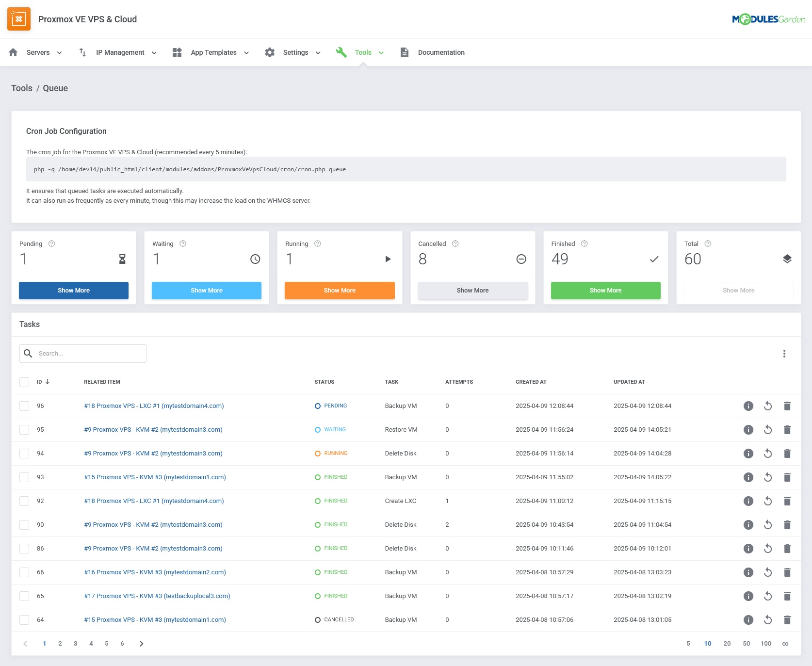The image size is (812, 666).
Task: Click the play icon on the Running card
Action: pyautogui.click(x=388, y=259)
